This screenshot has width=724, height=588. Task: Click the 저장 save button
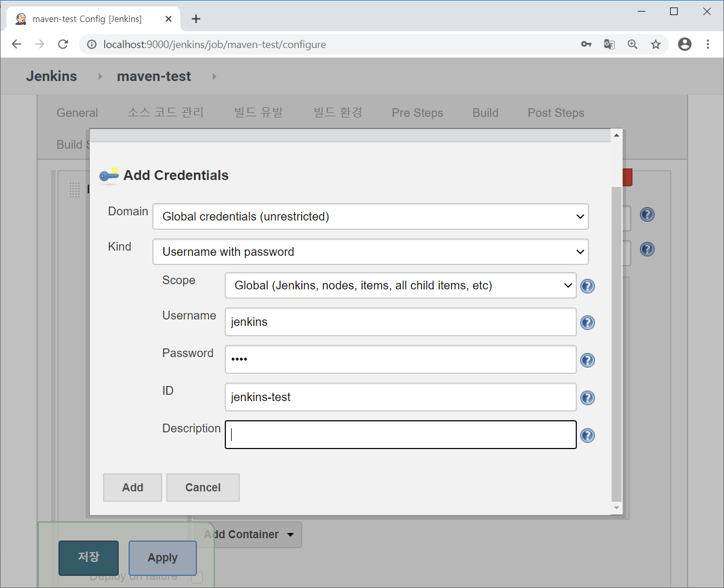click(x=89, y=557)
